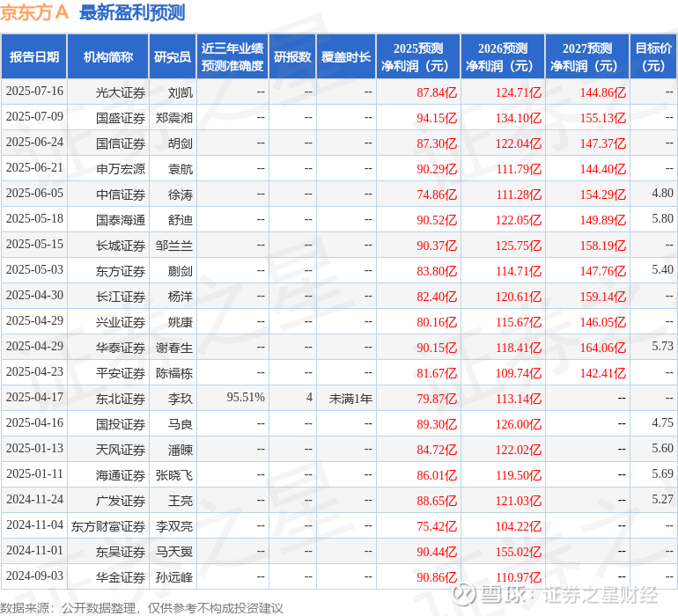Select analyst 孙远峰

pyautogui.click(x=174, y=577)
